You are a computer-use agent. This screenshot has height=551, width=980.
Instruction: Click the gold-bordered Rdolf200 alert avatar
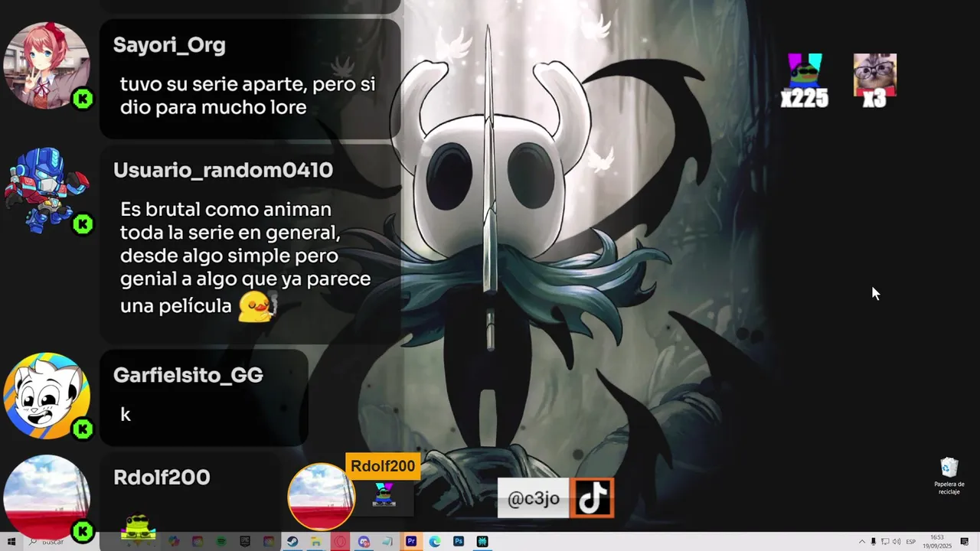click(321, 497)
